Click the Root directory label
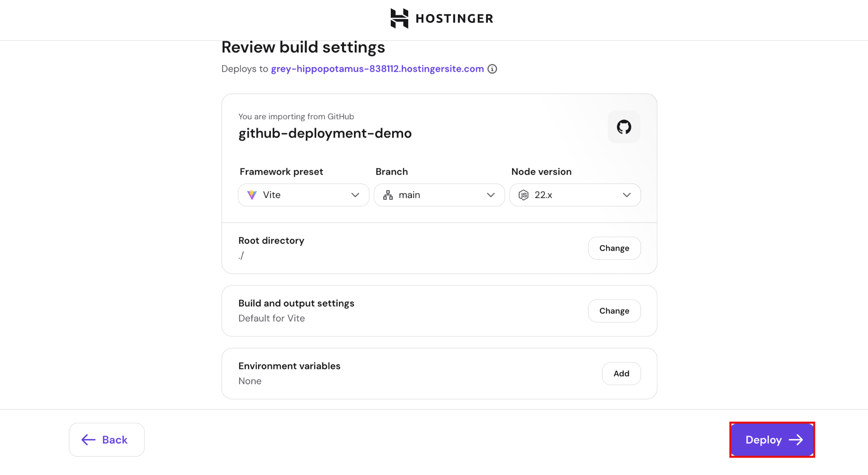The image size is (868, 475). tap(271, 240)
